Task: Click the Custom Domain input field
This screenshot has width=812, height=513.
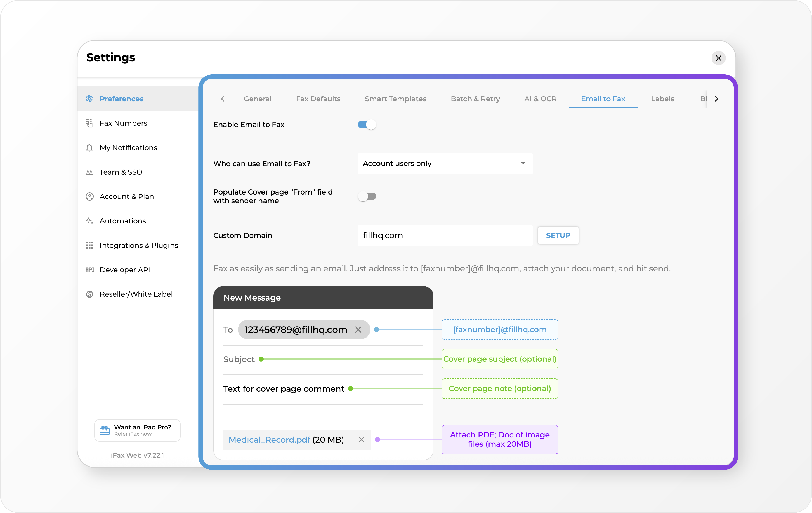Action: point(445,236)
